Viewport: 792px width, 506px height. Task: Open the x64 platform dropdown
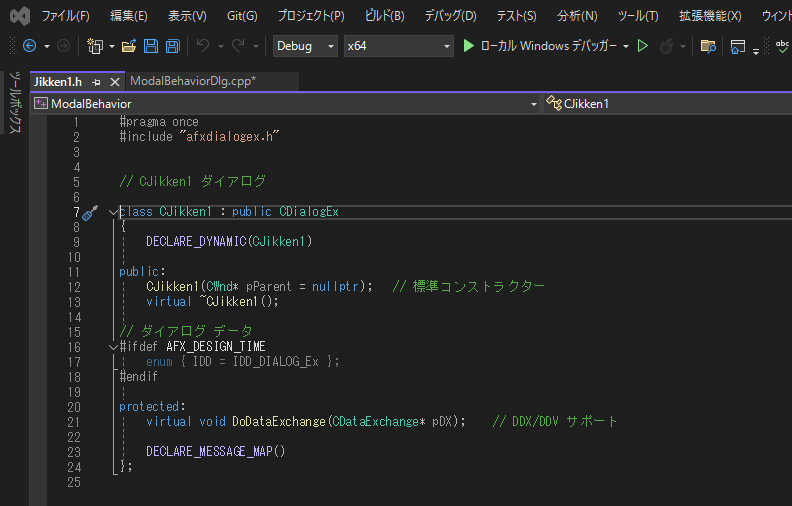coord(397,46)
